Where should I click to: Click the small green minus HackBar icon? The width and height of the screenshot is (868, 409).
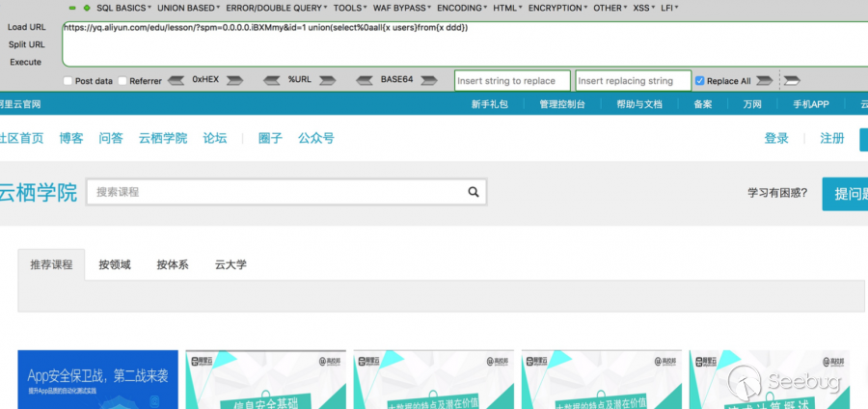[72, 9]
